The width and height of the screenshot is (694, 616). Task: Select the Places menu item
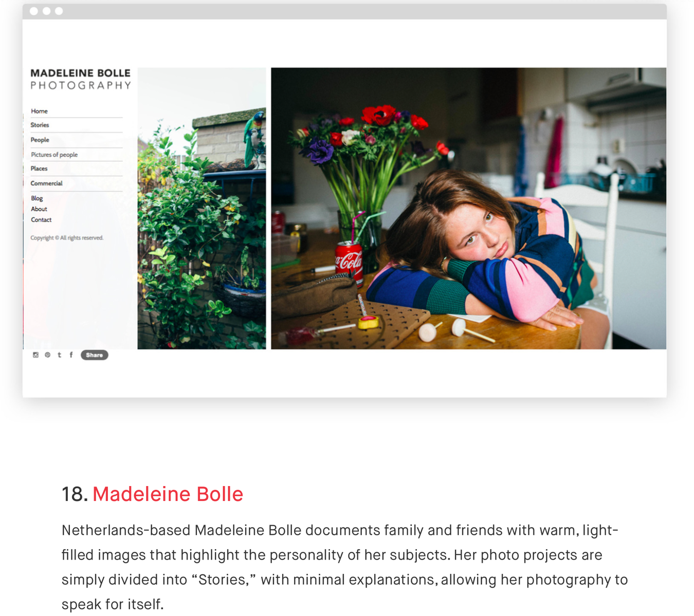pos(39,169)
